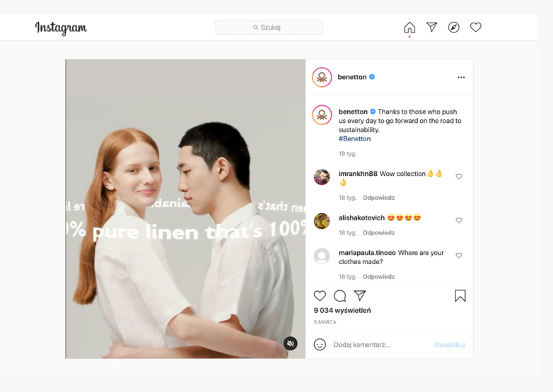Click the Szukaj search field
553x392 pixels.
[269, 28]
